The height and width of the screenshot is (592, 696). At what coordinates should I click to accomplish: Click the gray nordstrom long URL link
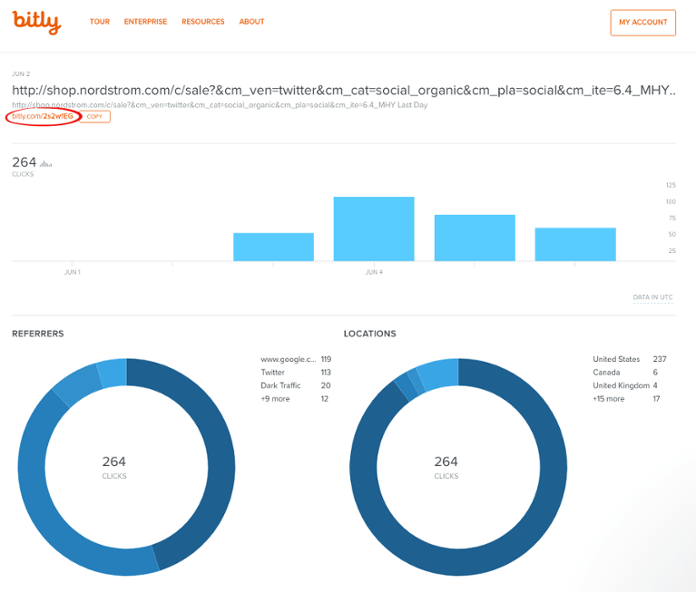point(220,105)
